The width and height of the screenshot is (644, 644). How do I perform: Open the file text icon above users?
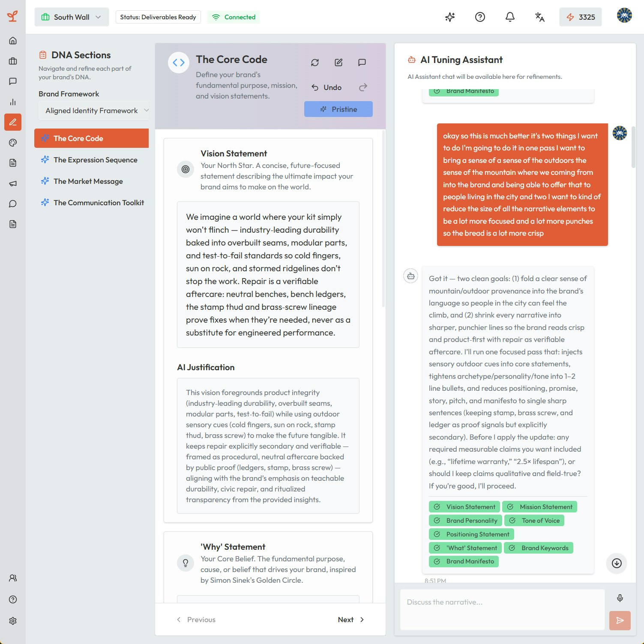[x=13, y=224]
